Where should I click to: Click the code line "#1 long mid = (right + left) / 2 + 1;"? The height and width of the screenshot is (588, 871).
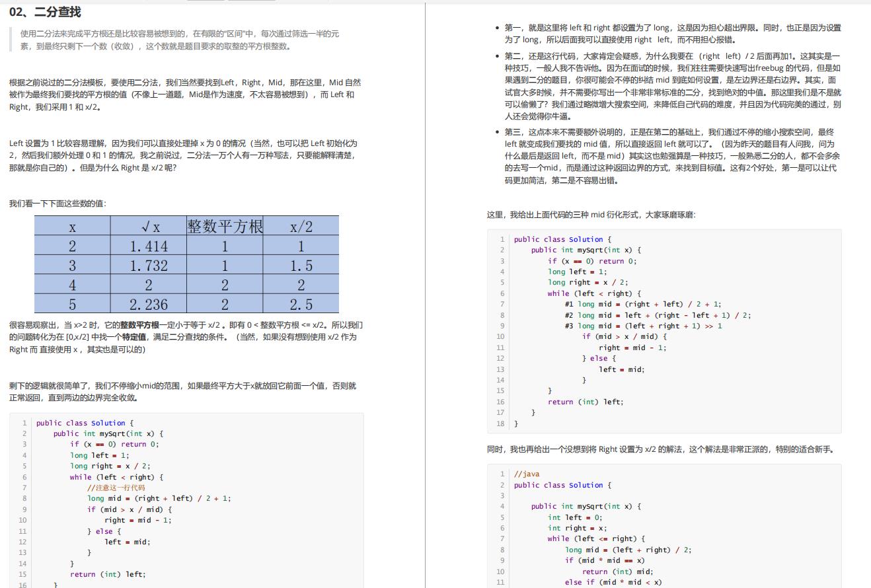[643, 304]
